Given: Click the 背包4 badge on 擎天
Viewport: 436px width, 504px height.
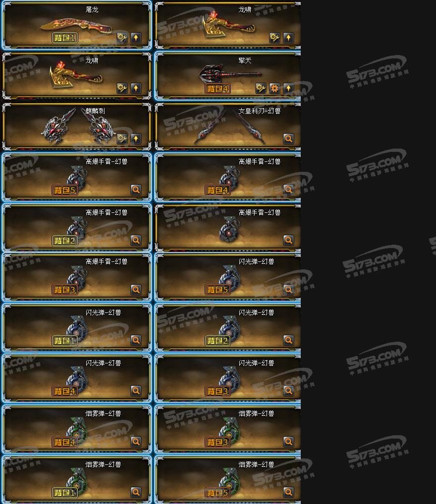Looking at the screenshot, I should tap(218, 89).
